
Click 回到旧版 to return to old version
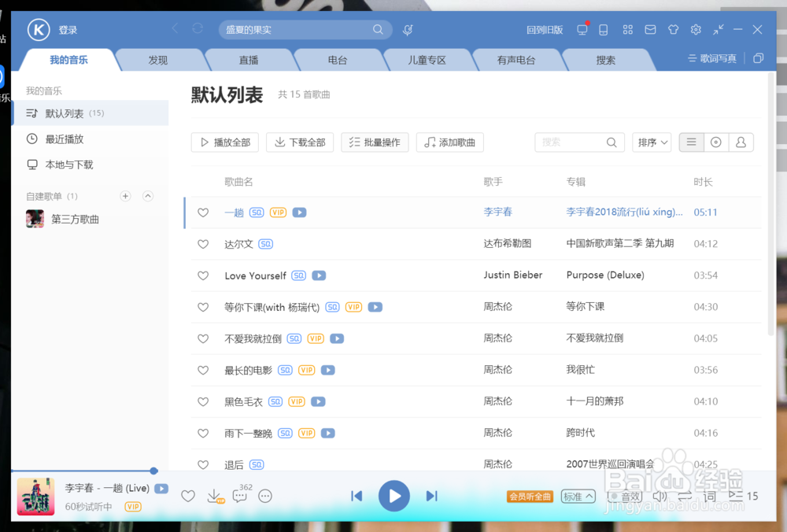(545, 30)
